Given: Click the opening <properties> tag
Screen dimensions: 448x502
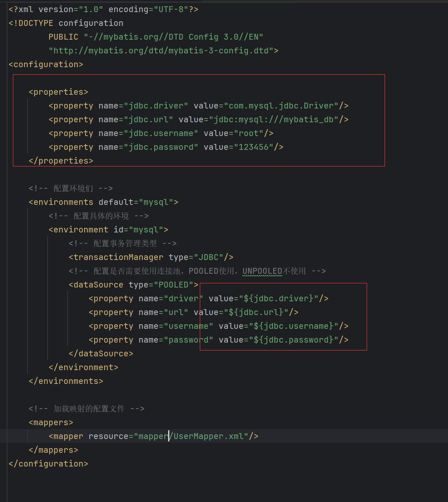Looking at the screenshot, I should click(58, 92).
